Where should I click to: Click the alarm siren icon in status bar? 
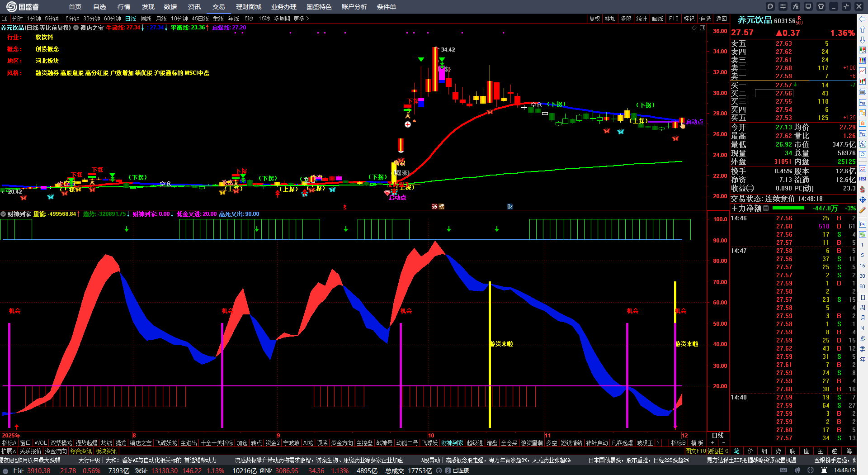coord(824,470)
